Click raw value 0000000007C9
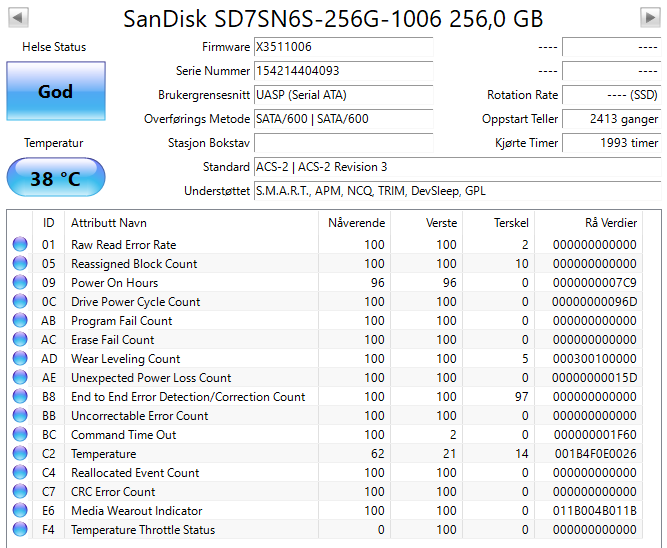The width and height of the screenshot is (667, 548). pyautogui.click(x=595, y=283)
